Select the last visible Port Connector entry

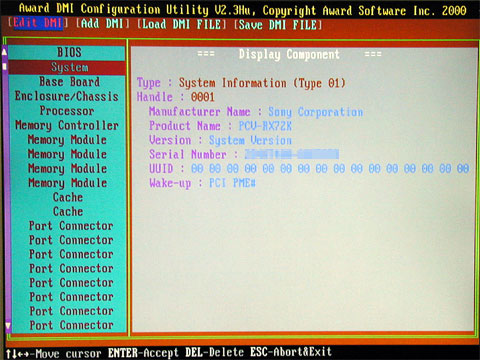click(71, 325)
